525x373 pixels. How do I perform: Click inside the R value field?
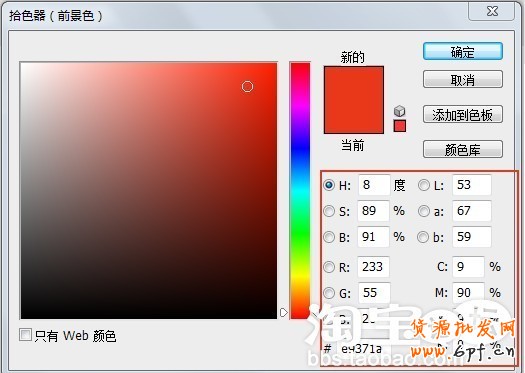(x=373, y=267)
